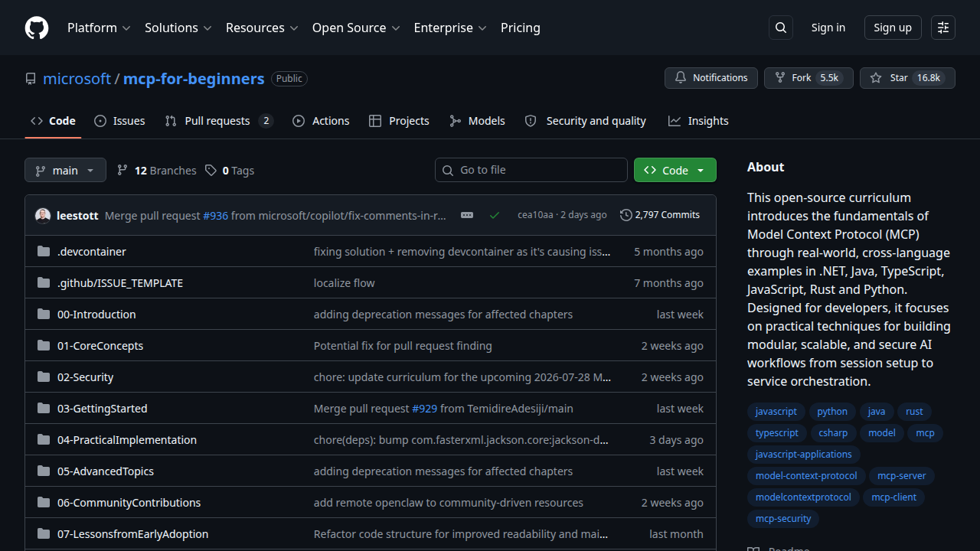
Task: Click the Notifications button
Action: (x=711, y=78)
